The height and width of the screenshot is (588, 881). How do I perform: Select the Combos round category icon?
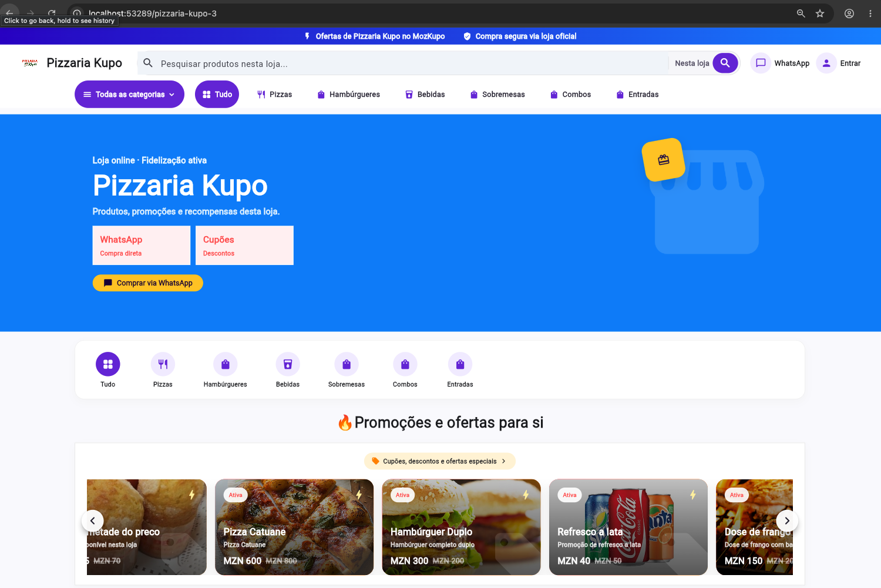tap(405, 364)
